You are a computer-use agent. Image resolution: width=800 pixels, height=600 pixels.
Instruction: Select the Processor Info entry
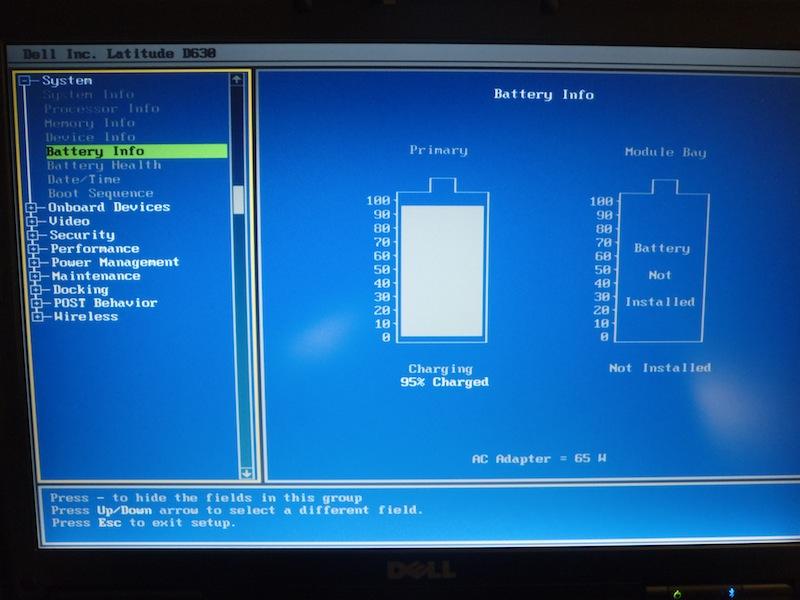point(101,108)
